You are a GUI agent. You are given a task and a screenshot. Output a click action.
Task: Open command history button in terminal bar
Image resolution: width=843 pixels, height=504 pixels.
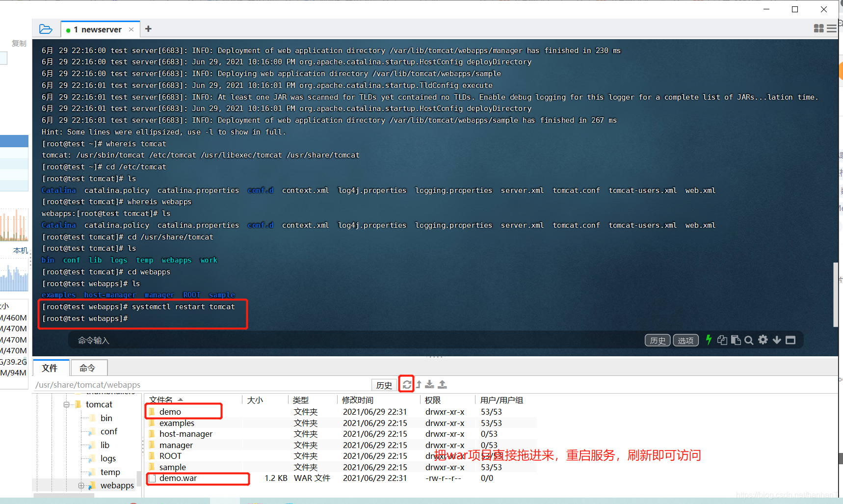pos(658,340)
